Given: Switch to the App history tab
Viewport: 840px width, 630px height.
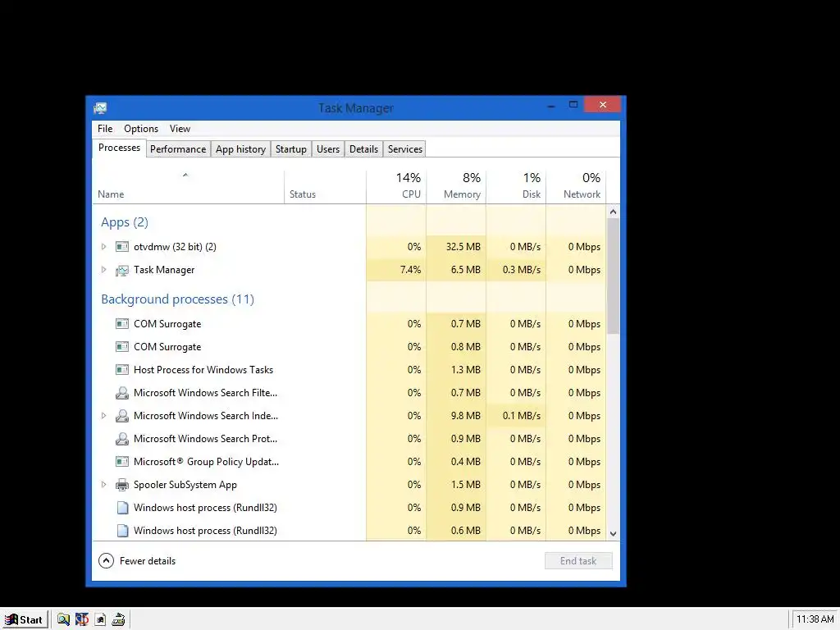Looking at the screenshot, I should tap(240, 149).
